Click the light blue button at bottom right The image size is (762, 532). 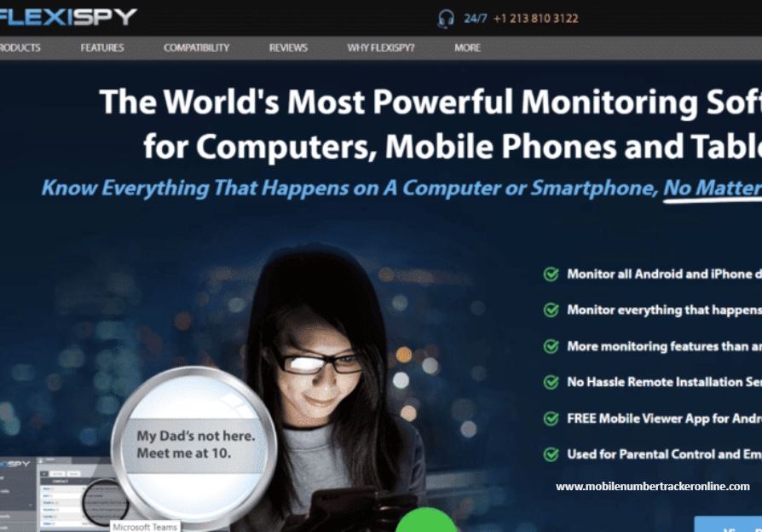tap(728, 524)
